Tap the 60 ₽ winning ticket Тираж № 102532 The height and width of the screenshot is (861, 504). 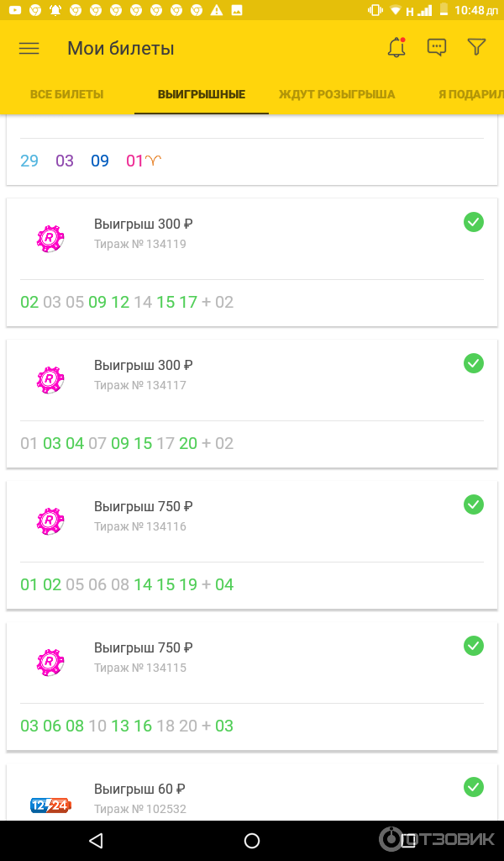coord(252,792)
